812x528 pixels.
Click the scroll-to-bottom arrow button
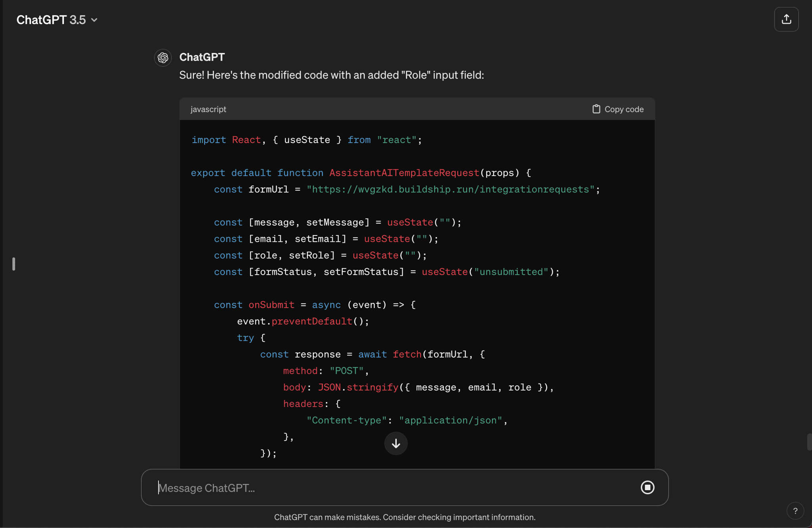pos(396,444)
